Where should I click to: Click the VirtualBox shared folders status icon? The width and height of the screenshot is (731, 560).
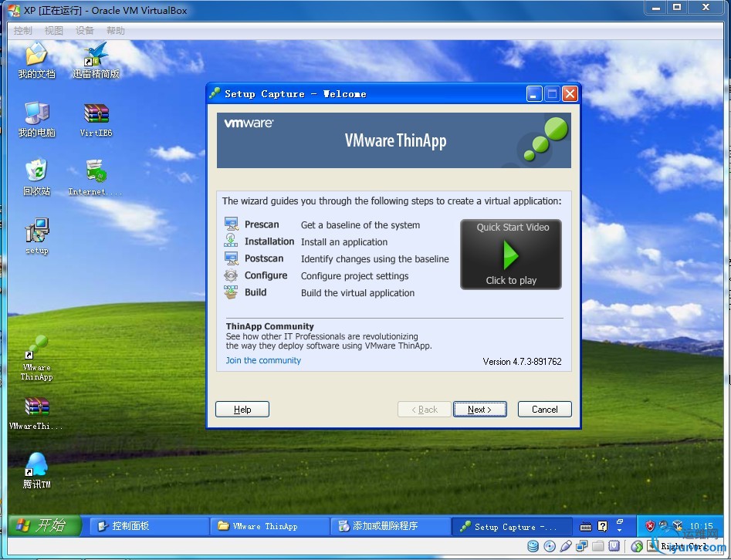click(x=598, y=546)
